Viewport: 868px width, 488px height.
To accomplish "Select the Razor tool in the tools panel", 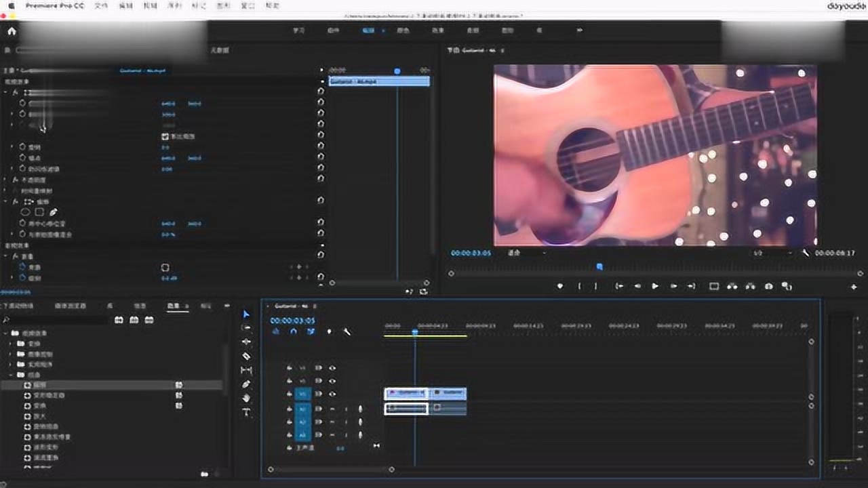I will [x=246, y=356].
